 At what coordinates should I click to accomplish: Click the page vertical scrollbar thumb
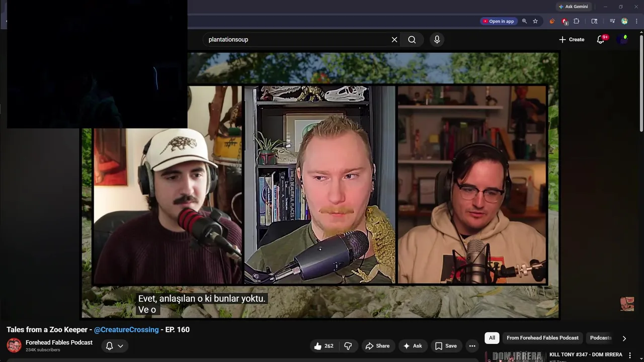[641, 83]
